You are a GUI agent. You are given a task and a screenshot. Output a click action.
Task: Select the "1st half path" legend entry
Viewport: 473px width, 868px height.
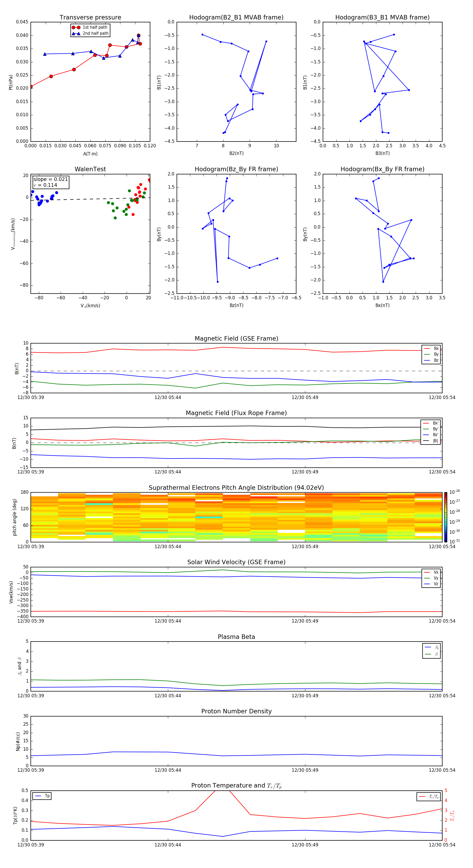90,27
